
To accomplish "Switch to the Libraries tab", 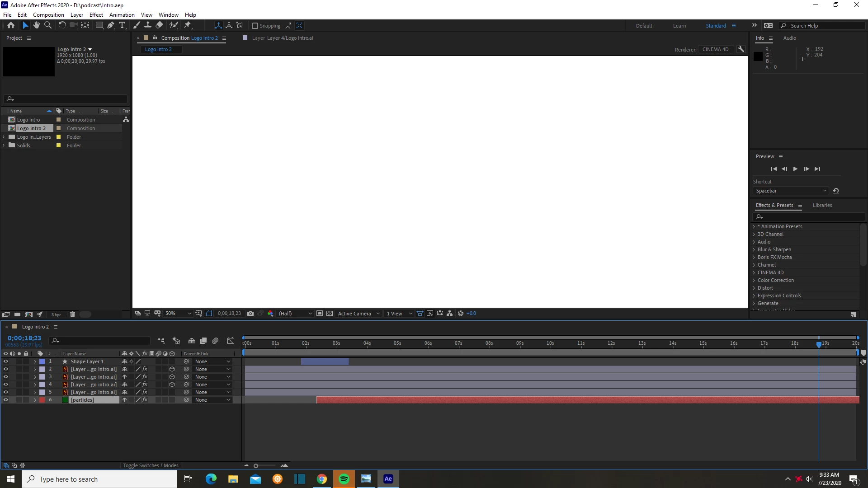I will click(822, 205).
